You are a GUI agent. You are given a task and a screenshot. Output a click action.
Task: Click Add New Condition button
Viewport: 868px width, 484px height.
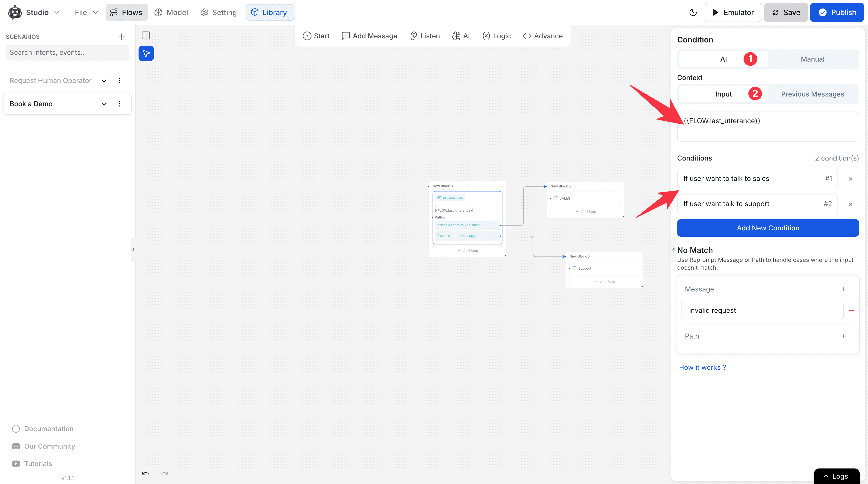click(x=767, y=228)
